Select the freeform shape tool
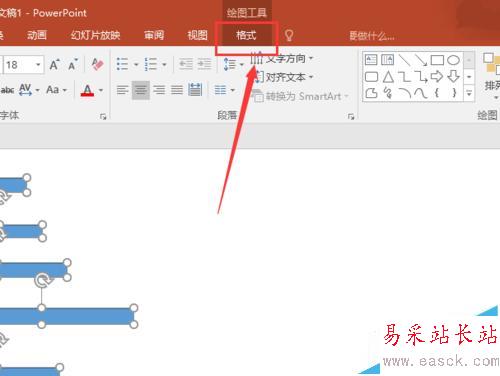This screenshot has width=500, height=376. point(371,93)
